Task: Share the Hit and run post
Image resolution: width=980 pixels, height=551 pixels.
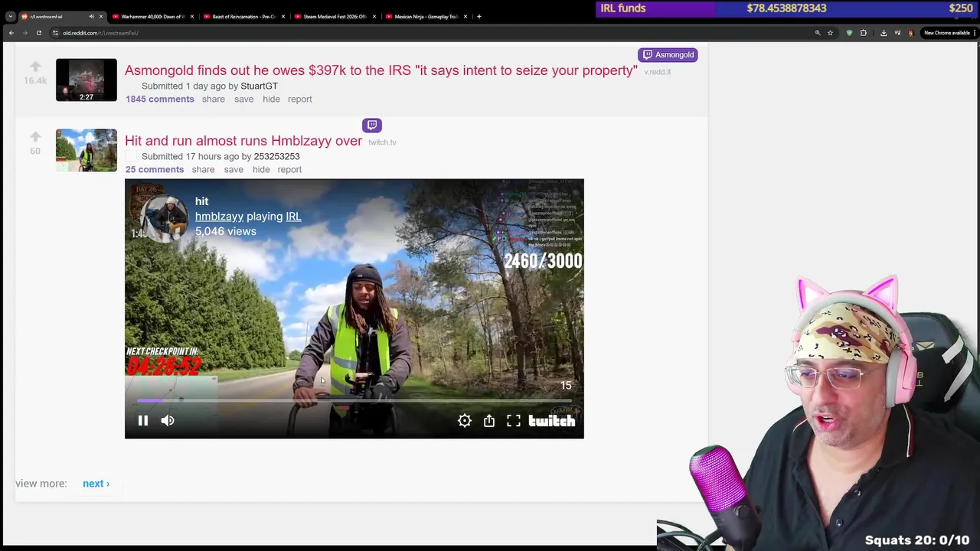Action: (x=203, y=169)
